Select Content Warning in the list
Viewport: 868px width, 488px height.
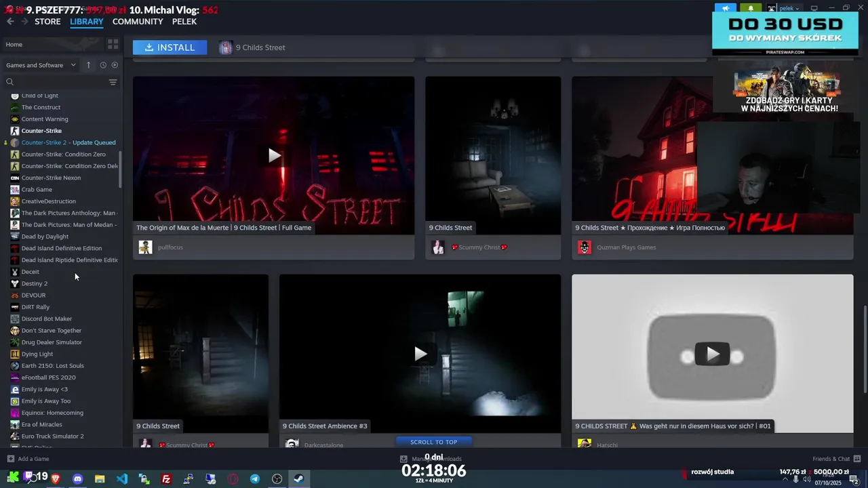(x=45, y=119)
